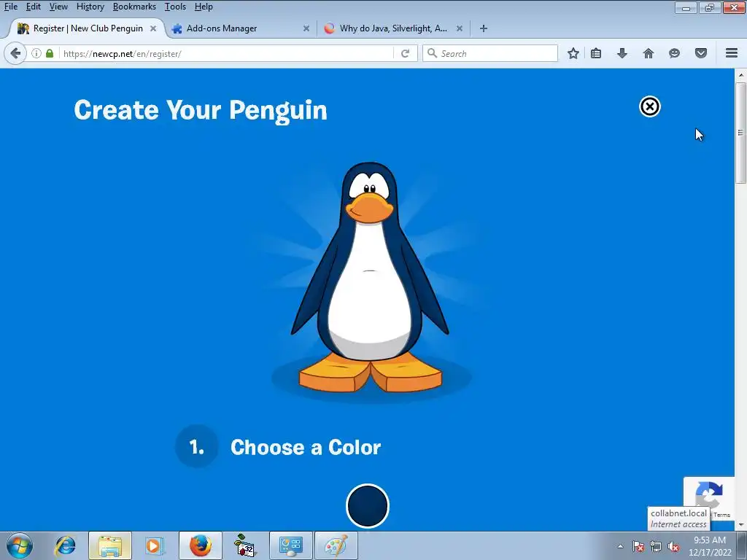
Task: Click the step number 1. circle
Action: [x=197, y=446]
